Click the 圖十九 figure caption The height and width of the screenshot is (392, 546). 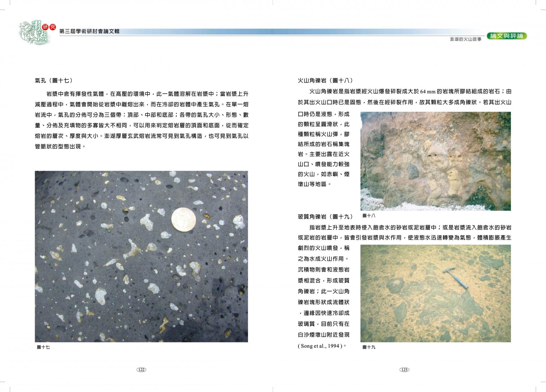pos(369,347)
